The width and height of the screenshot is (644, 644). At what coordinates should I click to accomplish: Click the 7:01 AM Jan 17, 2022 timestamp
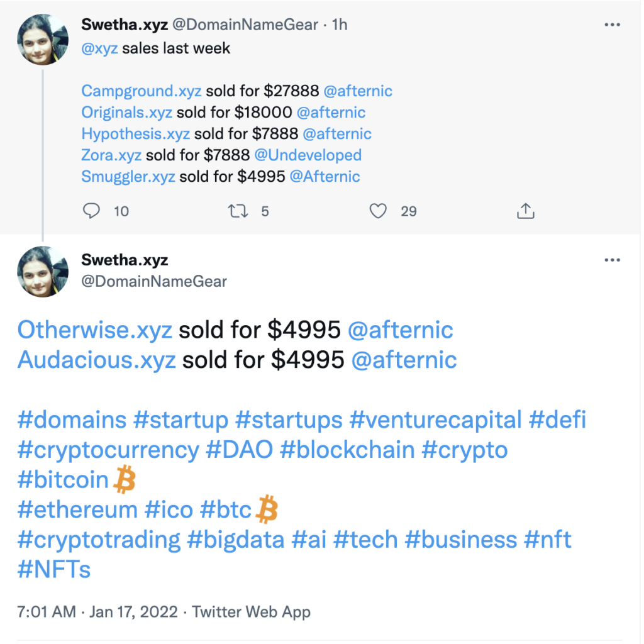97,611
